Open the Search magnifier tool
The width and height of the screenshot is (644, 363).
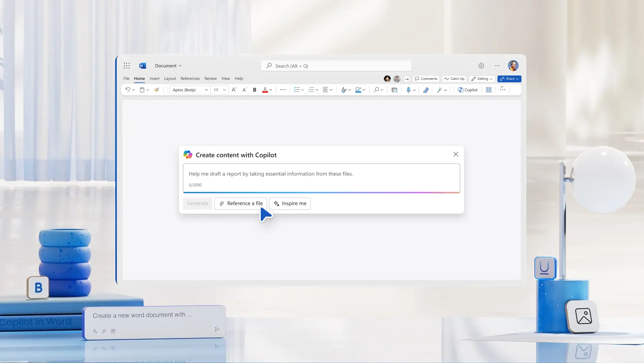pyautogui.click(x=376, y=90)
